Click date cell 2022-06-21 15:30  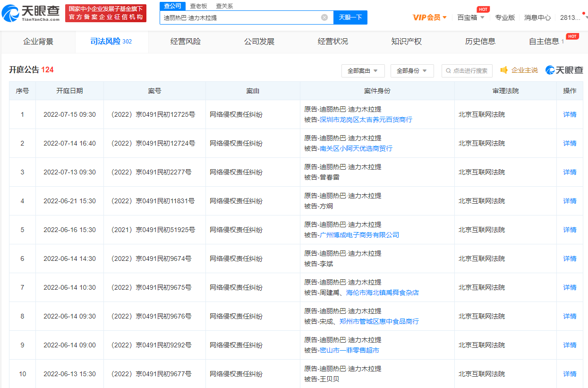[69, 201]
